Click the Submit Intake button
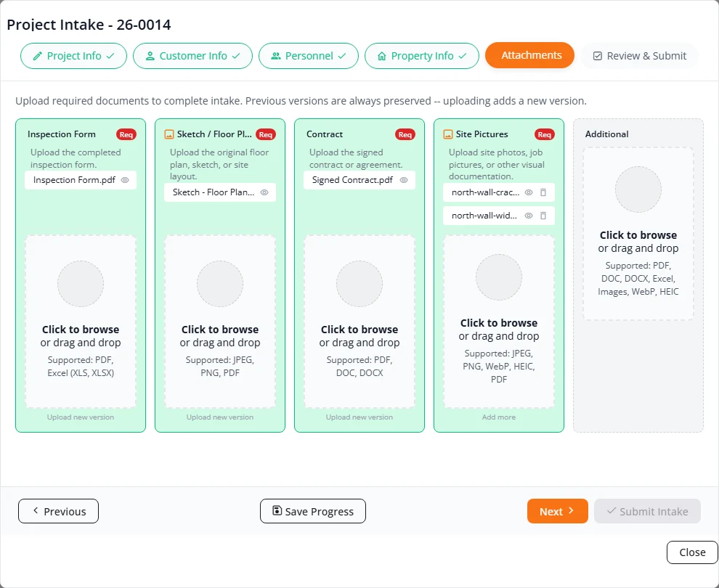Image resolution: width=719 pixels, height=588 pixels. tap(648, 511)
